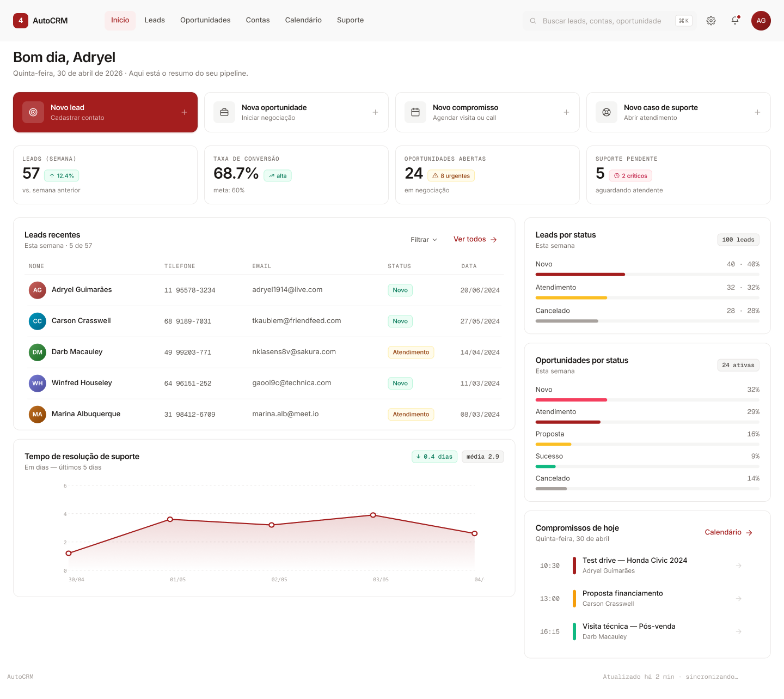The height and width of the screenshot is (699, 784).
Task: Click Novo caso de suporte card title
Action: (660, 108)
